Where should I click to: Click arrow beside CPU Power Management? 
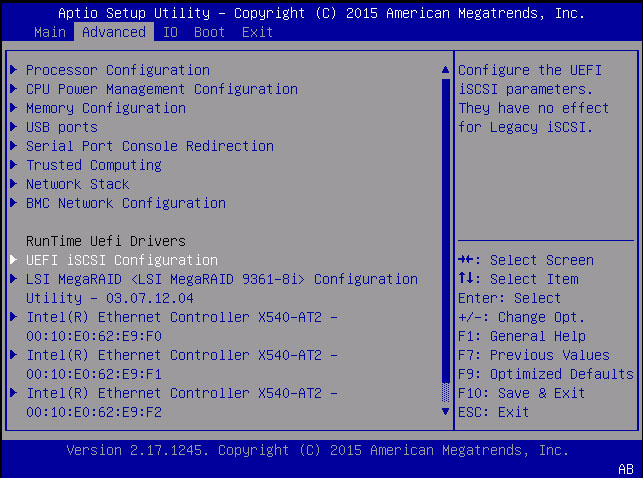coord(14,89)
